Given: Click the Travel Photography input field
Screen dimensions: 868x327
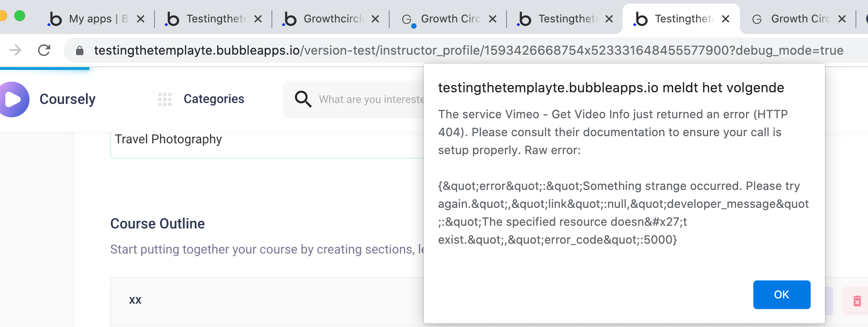Looking at the screenshot, I should coord(267,144).
